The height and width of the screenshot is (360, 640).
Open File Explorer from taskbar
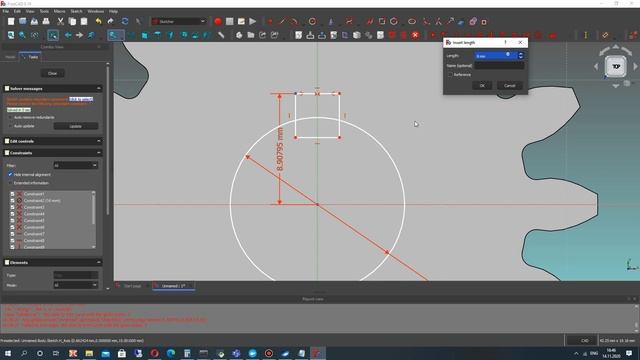(89, 353)
